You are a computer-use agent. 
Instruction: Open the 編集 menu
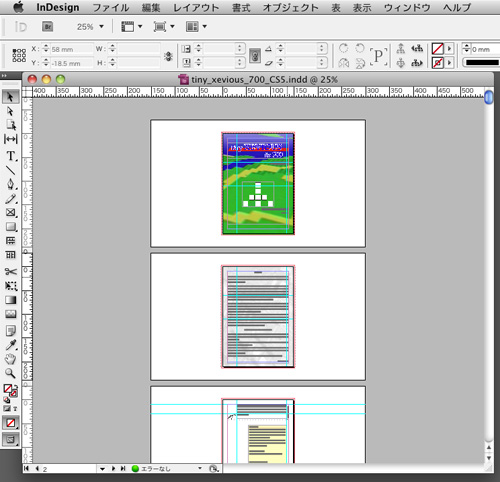point(151,7)
